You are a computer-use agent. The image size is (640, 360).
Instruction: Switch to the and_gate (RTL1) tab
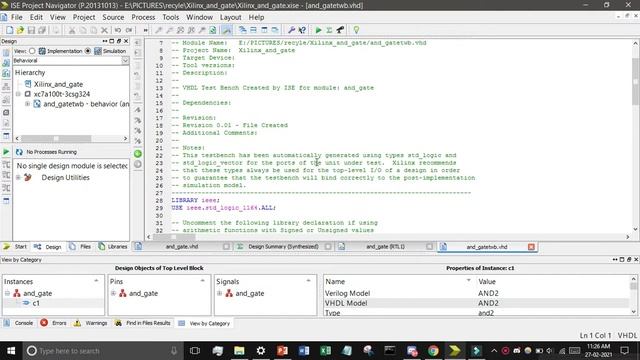click(385, 247)
